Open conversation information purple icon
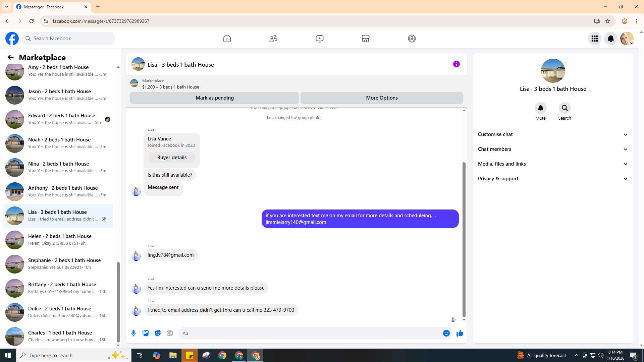The image size is (644, 362). click(456, 64)
